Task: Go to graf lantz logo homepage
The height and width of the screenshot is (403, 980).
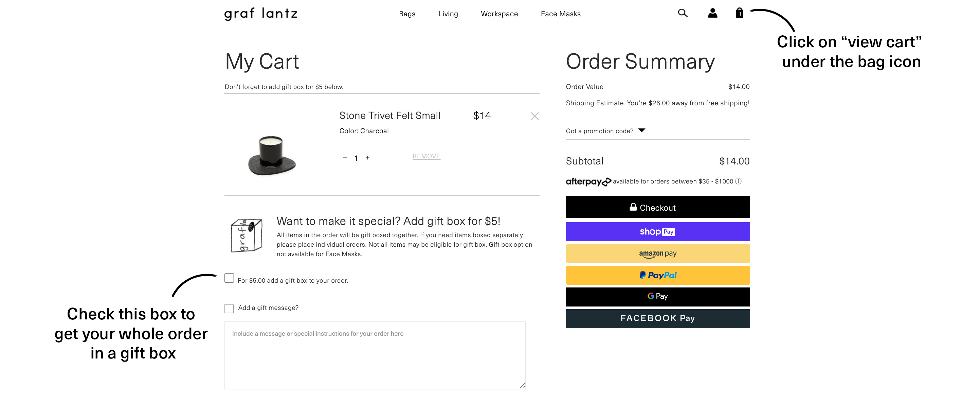Action: point(260,14)
